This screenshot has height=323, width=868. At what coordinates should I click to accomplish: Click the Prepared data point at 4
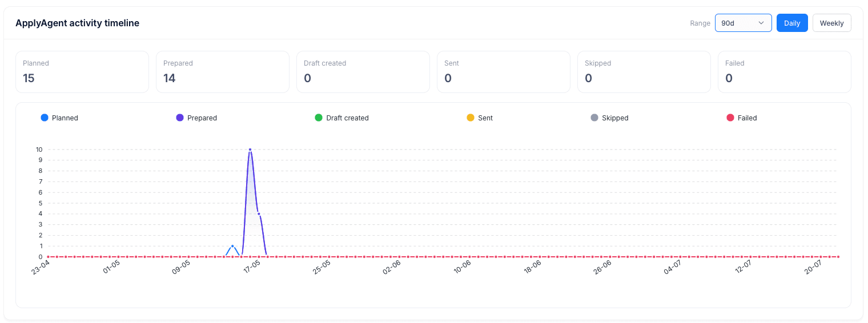(x=259, y=214)
